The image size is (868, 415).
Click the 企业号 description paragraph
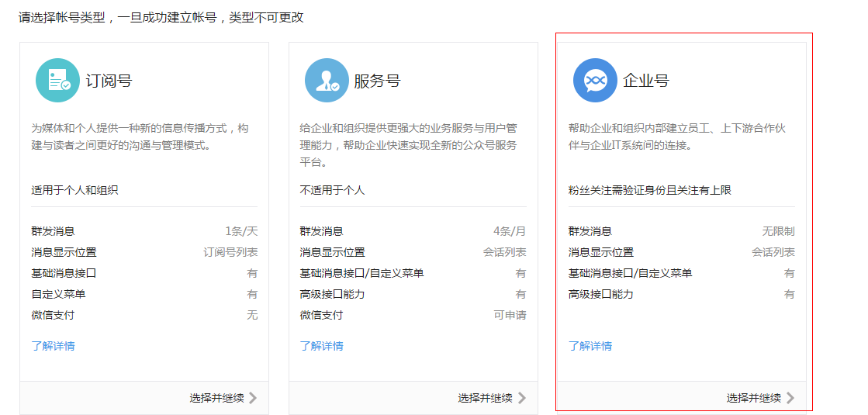coord(677,137)
